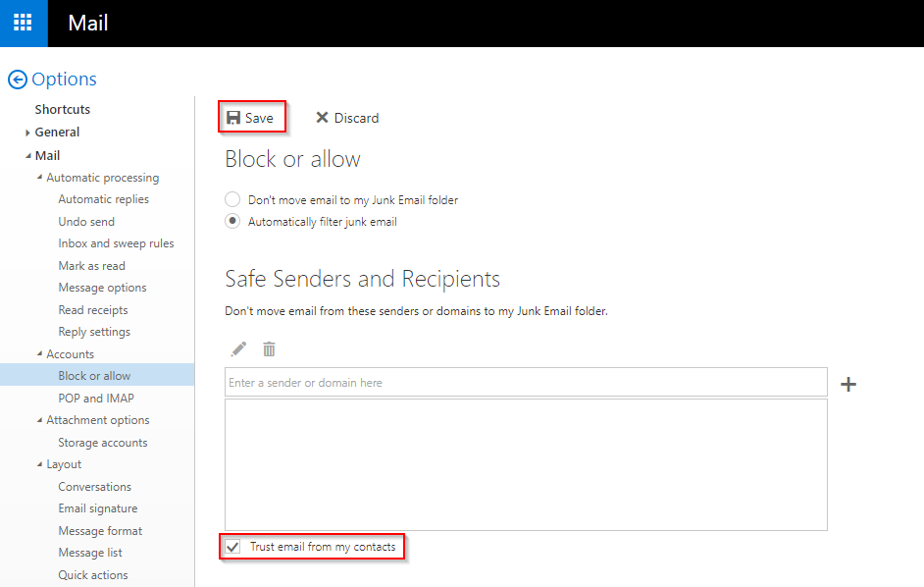Select "Don't move email to Junk" radio option

pos(232,199)
